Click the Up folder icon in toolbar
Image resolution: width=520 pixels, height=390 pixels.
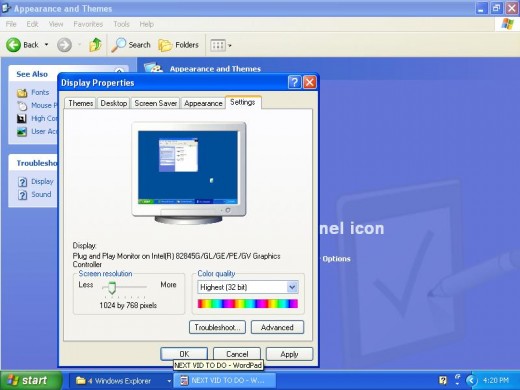[95, 45]
